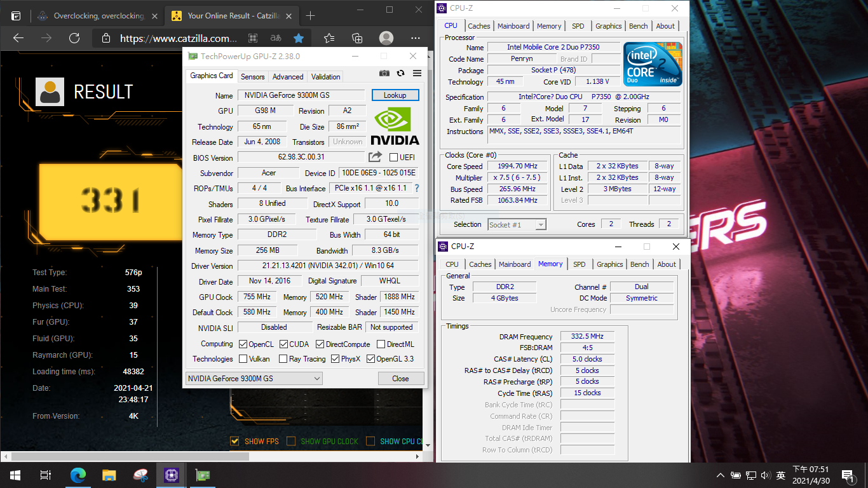Open the Bench tab in top CPU-Z
The image size is (868, 488).
(638, 26)
